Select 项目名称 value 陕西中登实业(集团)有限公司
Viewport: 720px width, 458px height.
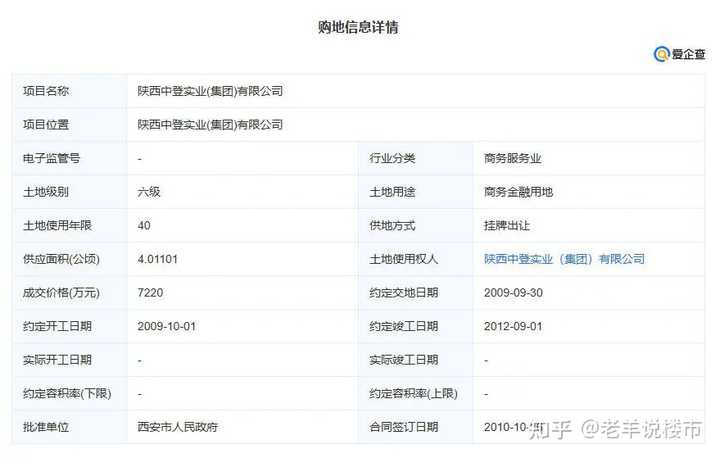[210, 91]
